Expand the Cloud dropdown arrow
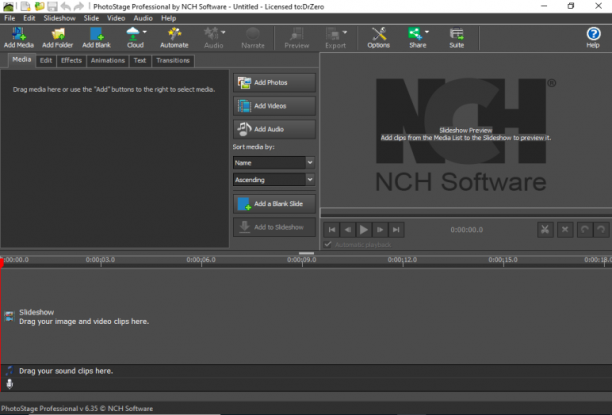Screen dimensions: 612x415 tap(145, 32)
